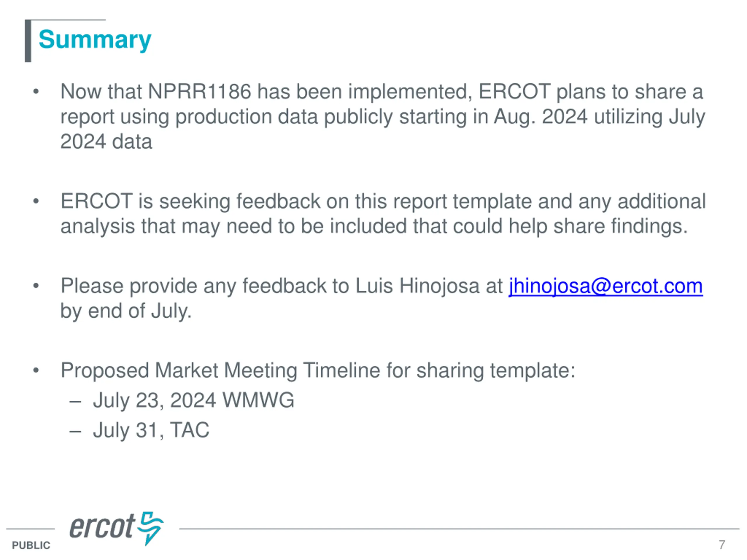Click the bullet dot before 'Now that'
The height and width of the screenshot is (560, 747).
click(36, 92)
